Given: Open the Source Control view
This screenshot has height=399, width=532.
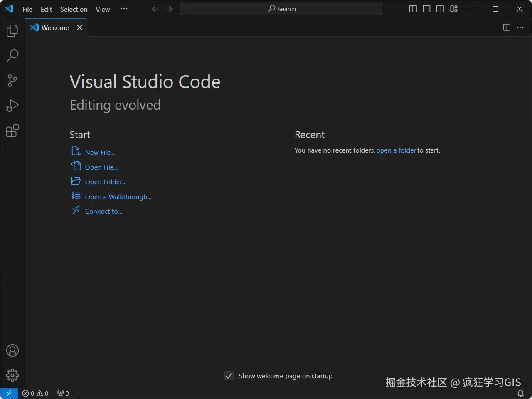Looking at the screenshot, I should [12, 81].
